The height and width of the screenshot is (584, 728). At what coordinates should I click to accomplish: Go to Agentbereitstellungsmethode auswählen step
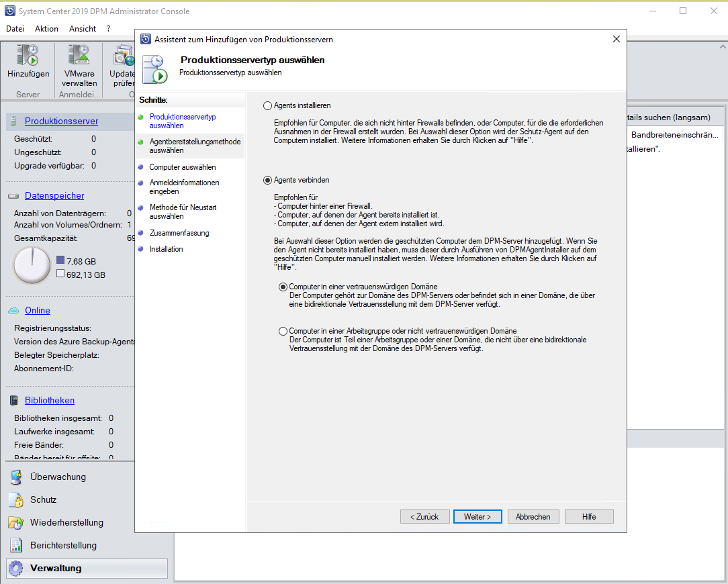195,146
